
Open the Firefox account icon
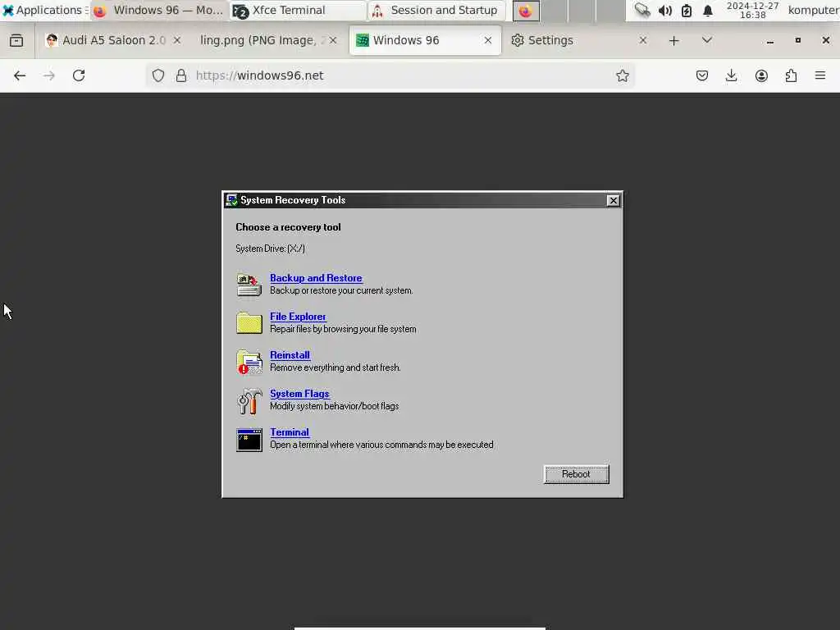[x=761, y=75]
